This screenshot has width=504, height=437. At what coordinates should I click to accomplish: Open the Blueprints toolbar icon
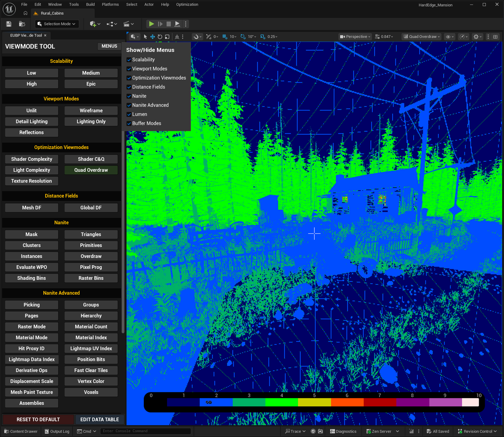point(110,24)
